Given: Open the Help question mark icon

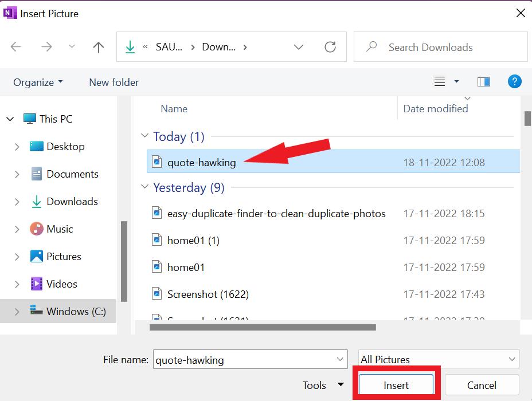Looking at the screenshot, I should click(514, 82).
